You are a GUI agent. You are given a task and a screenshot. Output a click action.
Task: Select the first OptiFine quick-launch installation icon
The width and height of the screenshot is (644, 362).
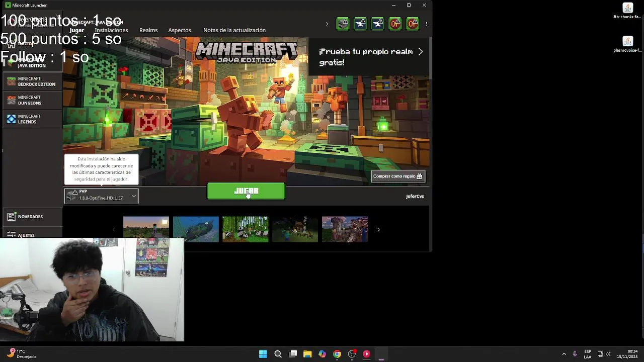(395, 24)
